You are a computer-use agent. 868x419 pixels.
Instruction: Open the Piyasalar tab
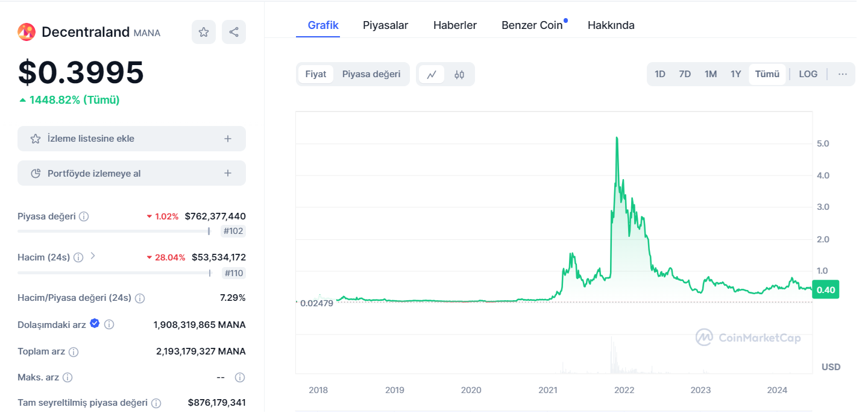pos(385,25)
